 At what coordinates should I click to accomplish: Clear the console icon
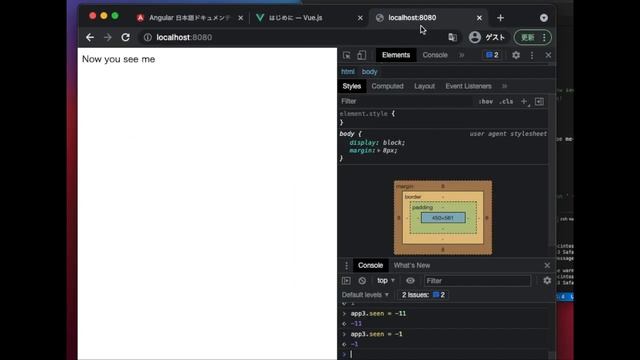[362, 281]
